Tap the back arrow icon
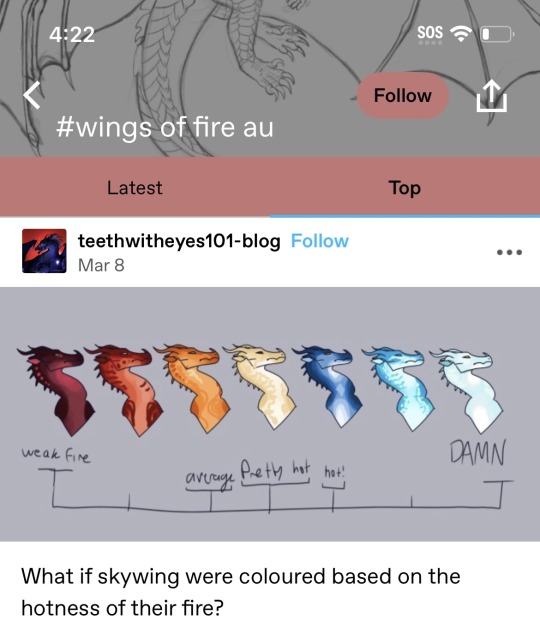The height and width of the screenshot is (620, 540). point(32,95)
